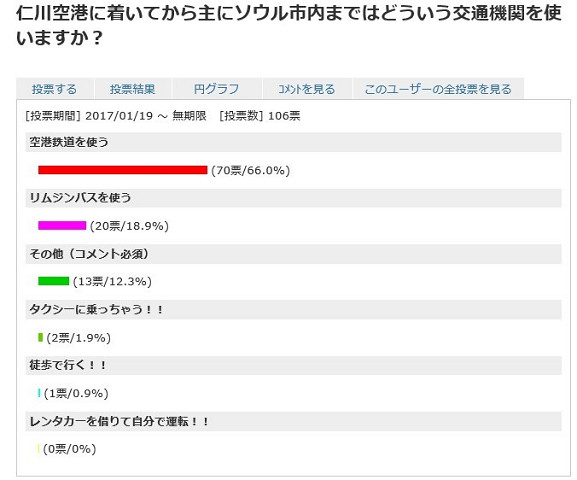Select the リムジンバスを使う option header
The height and width of the screenshot is (480, 577).
pos(293,198)
